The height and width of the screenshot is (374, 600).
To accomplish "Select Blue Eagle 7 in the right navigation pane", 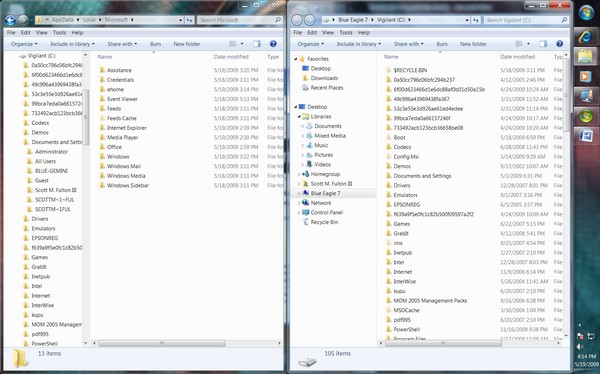I will coord(325,193).
